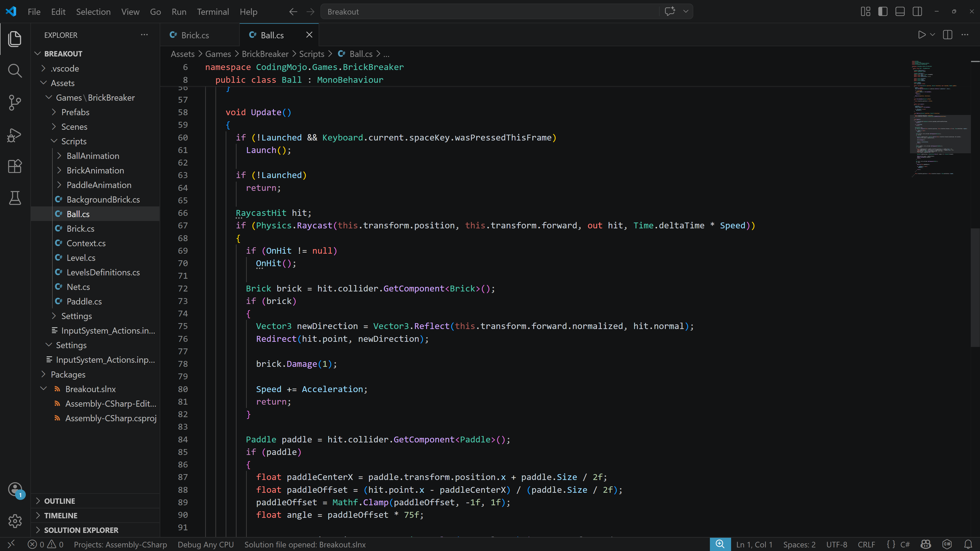Open the Source Control view

(x=15, y=102)
